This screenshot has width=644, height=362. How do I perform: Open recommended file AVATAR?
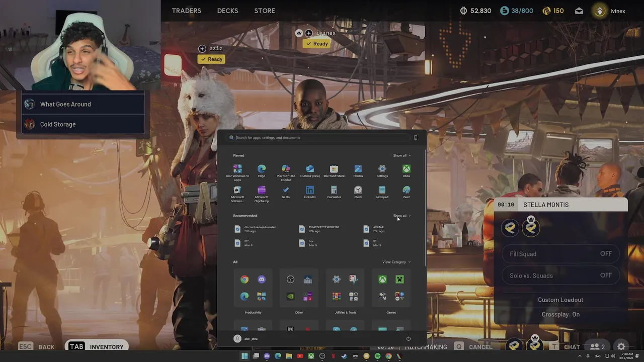(x=374, y=229)
